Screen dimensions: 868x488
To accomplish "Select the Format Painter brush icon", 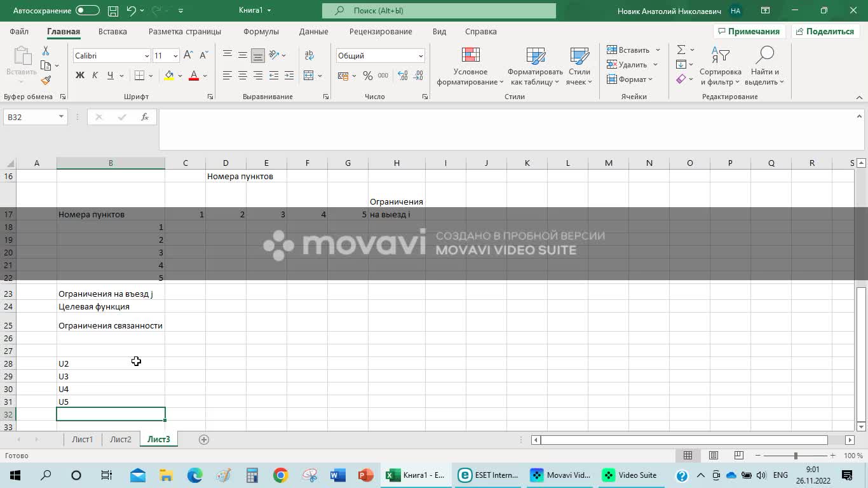I will tap(46, 81).
